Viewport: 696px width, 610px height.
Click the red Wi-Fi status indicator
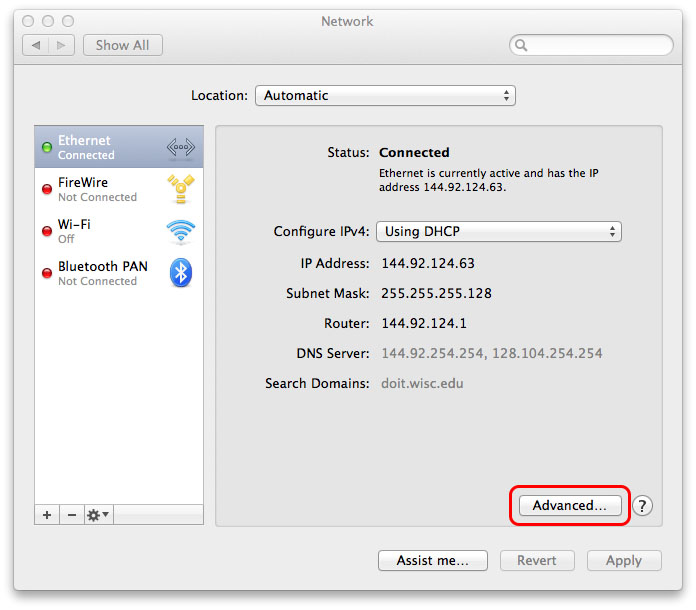pyautogui.click(x=47, y=231)
